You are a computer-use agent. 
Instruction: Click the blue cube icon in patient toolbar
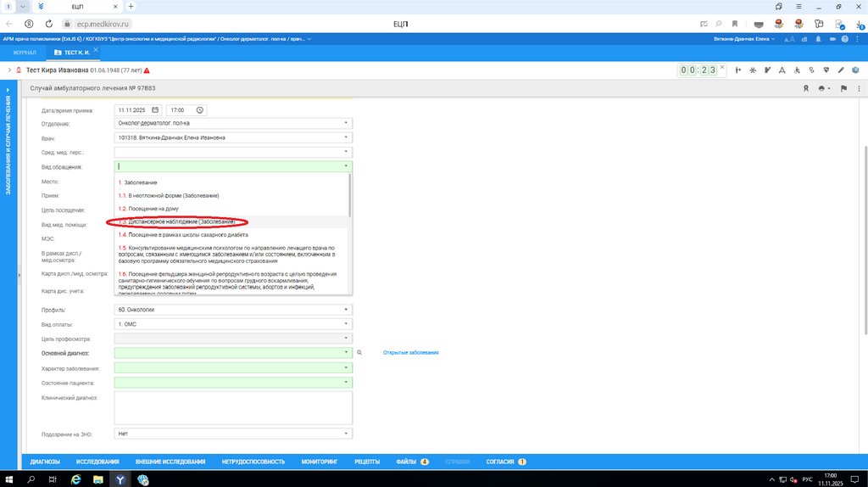[855, 70]
